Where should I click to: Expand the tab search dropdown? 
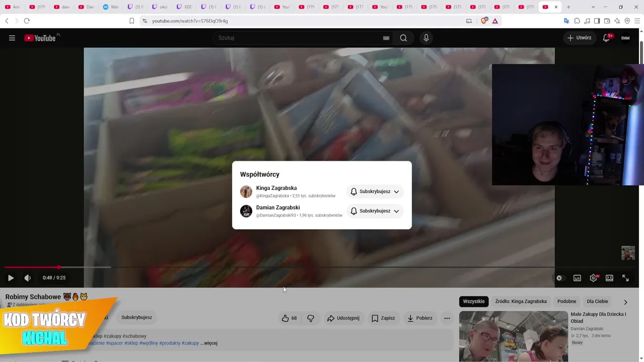pyautogui.click(x=593, y=7)
